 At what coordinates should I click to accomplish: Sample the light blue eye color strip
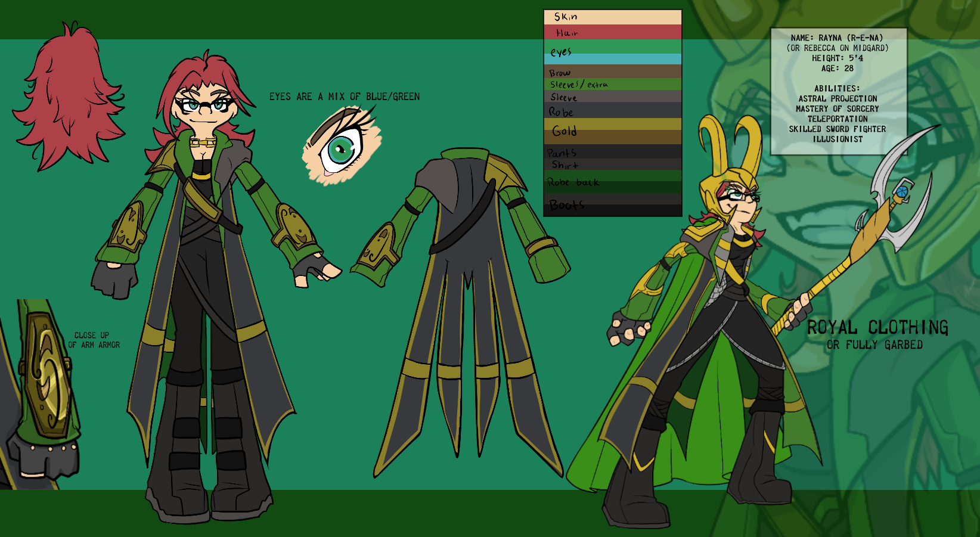click(613, 59)
